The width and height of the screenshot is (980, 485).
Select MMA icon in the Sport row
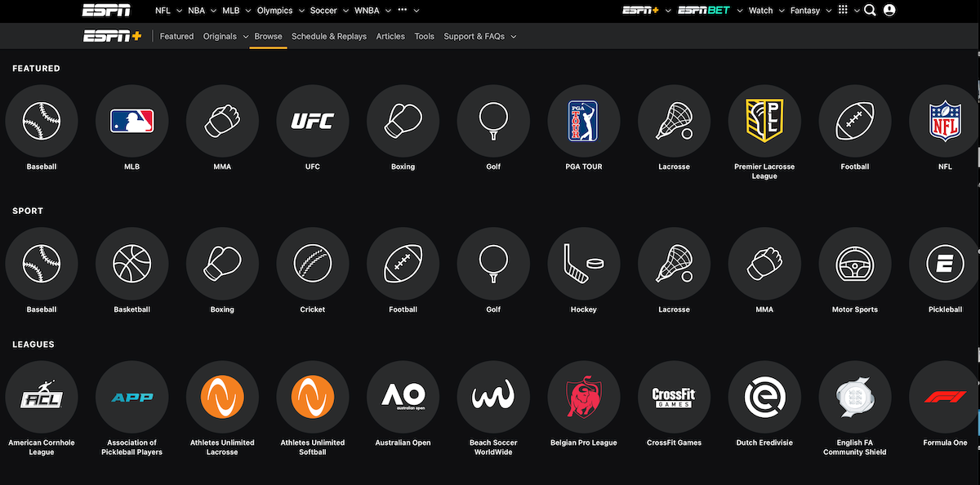point(764,265)
